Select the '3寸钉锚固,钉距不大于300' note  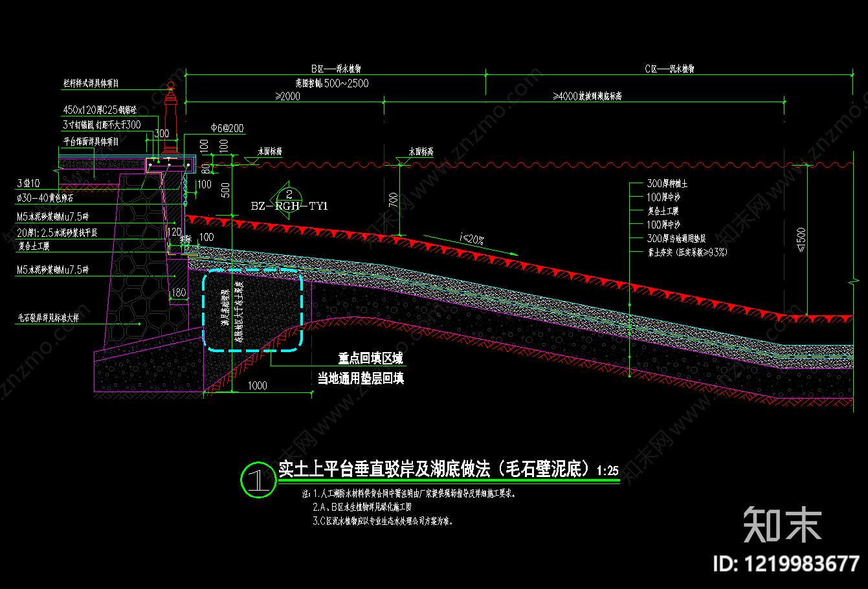click(102, 125)
